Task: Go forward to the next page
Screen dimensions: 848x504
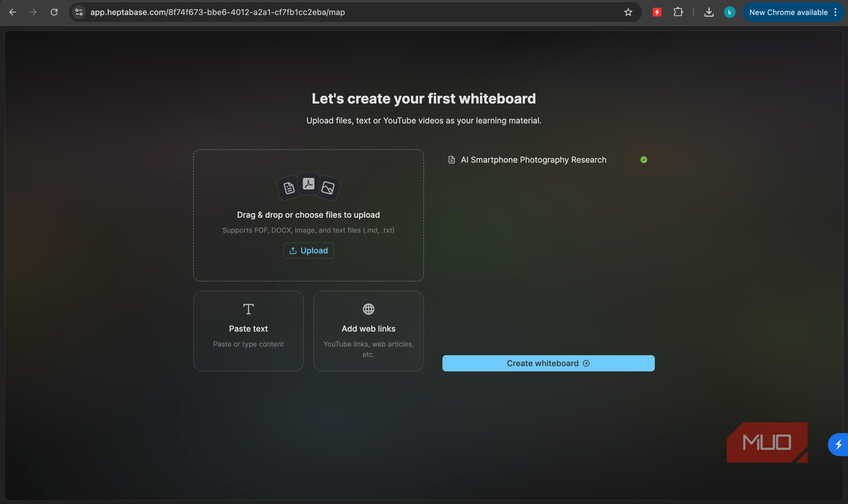Action: click(x=33, y=12)
